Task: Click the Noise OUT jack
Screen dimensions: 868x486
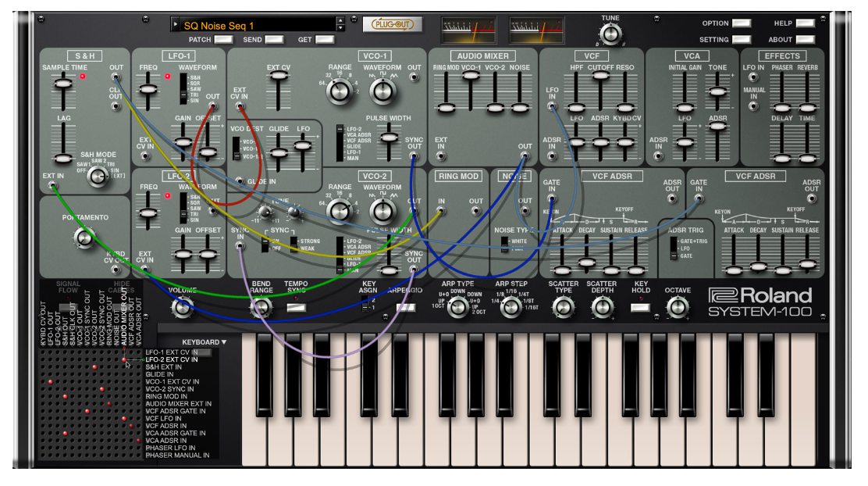Action: click(x=525, y=211)
